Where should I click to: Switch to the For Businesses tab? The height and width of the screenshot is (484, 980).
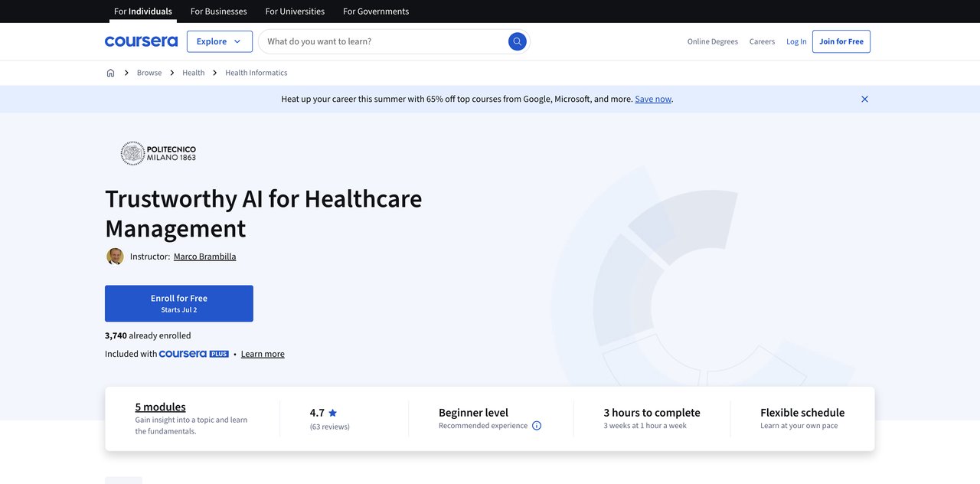(x=219, y=11)
